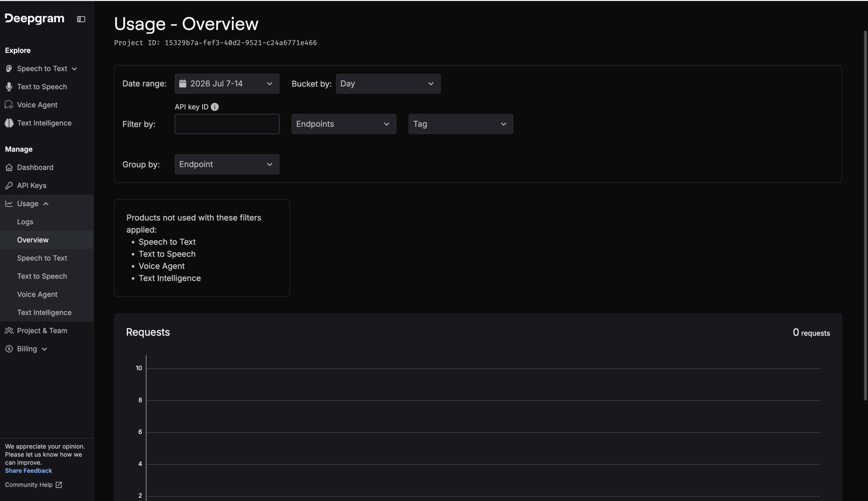Select the Usage Overview page

(x=33, y=240)
